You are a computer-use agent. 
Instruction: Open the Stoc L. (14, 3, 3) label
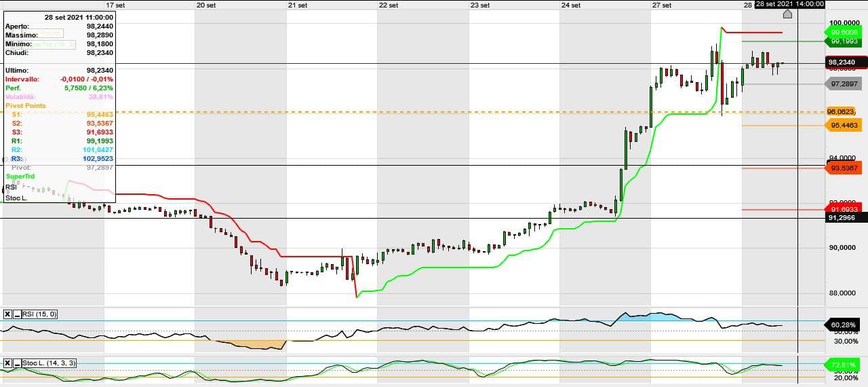[x=50, y=363]
